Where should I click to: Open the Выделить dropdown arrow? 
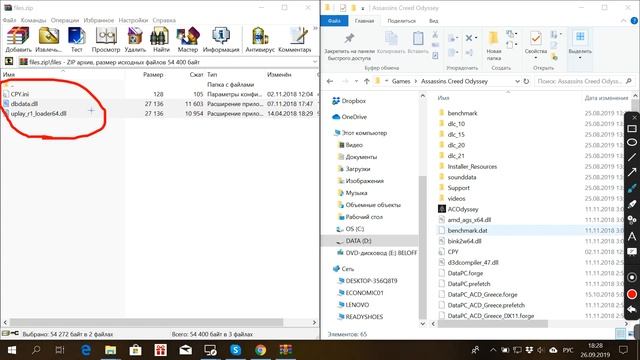click(580, 58)
